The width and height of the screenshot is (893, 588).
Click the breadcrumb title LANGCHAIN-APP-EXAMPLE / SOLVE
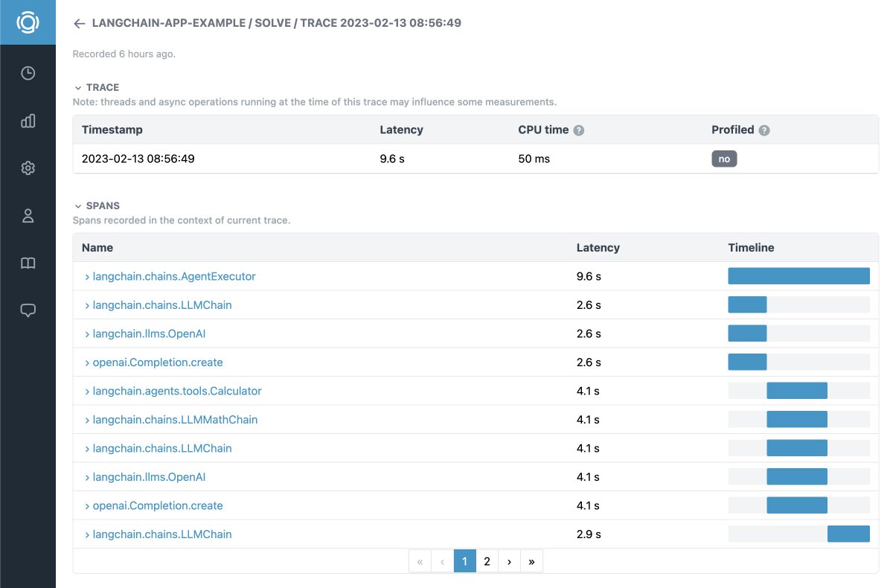(191, 23)
